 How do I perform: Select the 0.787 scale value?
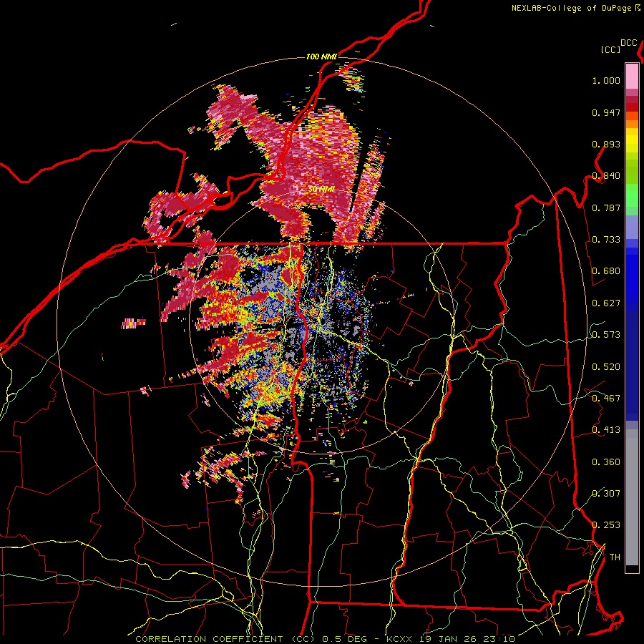point(606,208)
